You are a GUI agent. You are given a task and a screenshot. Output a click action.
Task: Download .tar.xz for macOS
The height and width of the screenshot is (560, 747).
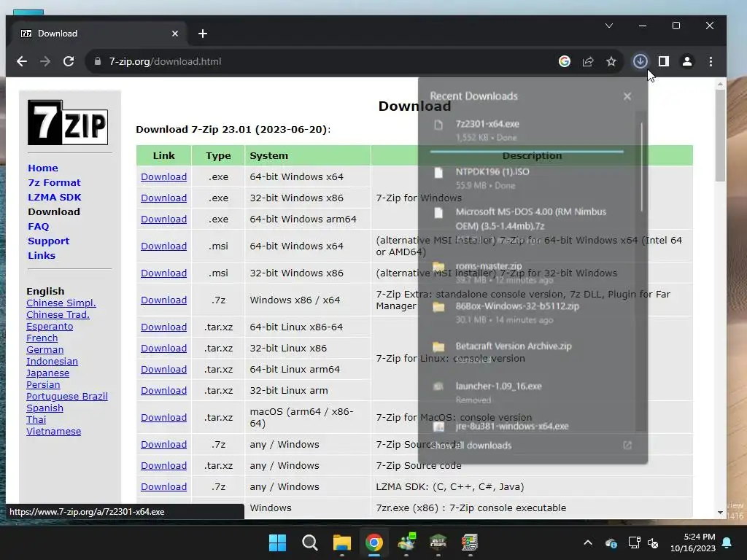coord(163,418)
